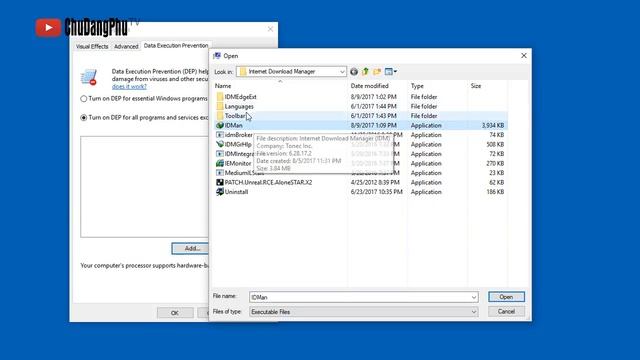Click the Uninstall date 6/23/2017 10:35 PM
Viewport: 640px width, 360px height.
tap(376, 192)
